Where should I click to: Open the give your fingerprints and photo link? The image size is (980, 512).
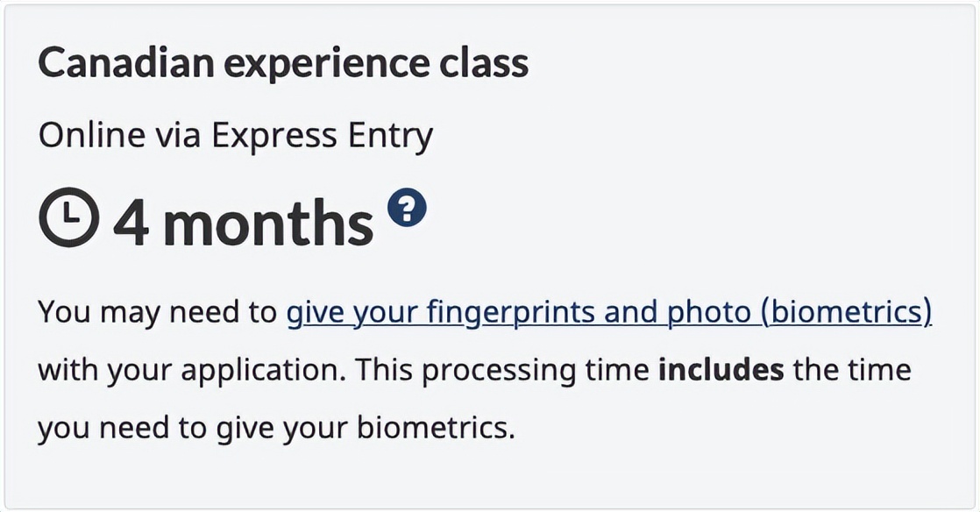(608, 312)
